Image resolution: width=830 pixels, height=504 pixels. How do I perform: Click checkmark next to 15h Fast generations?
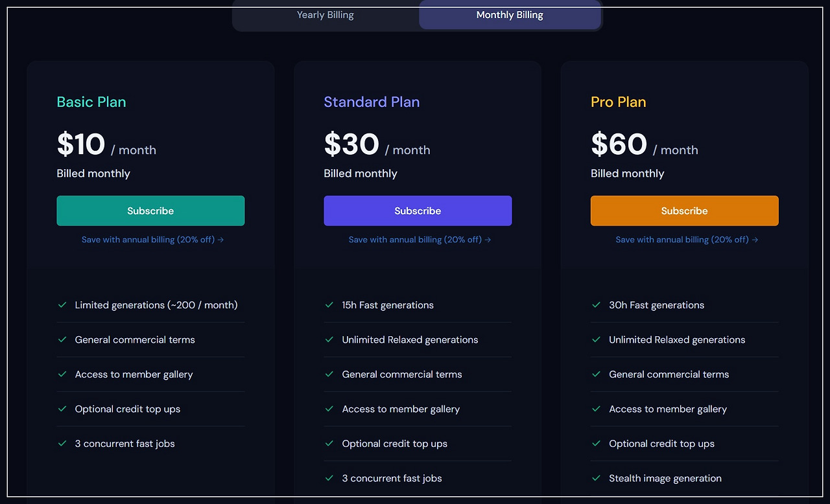(x=329, y=304)
